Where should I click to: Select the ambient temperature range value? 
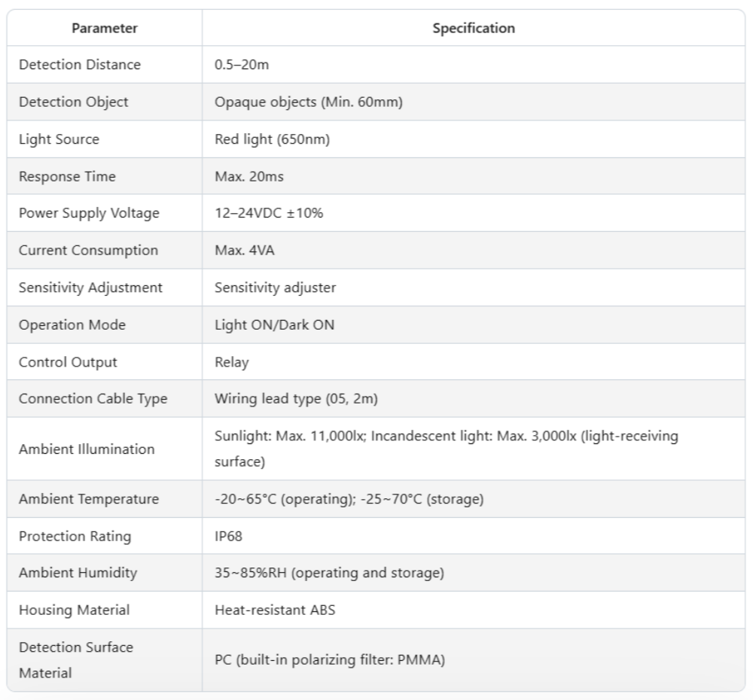coord(349,499)
